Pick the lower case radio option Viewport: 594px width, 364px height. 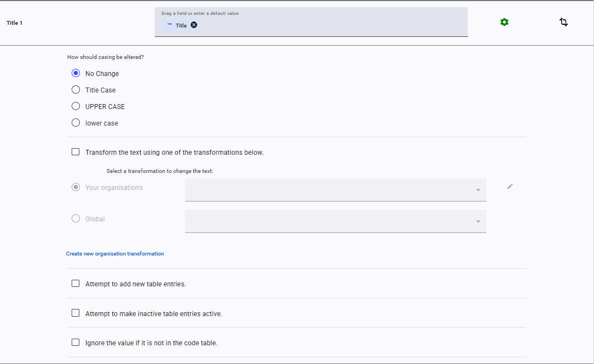[76, 123]
